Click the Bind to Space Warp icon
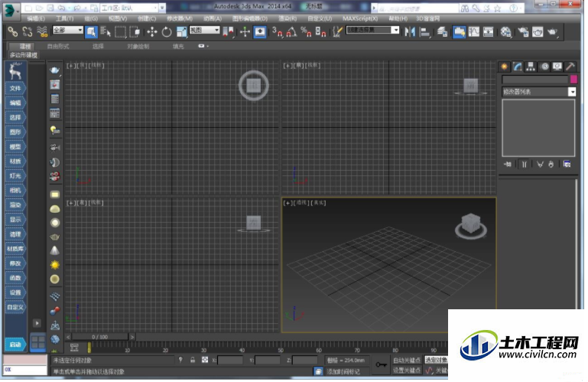The width and height of the screenshot is (588, 382). (42, 32)
